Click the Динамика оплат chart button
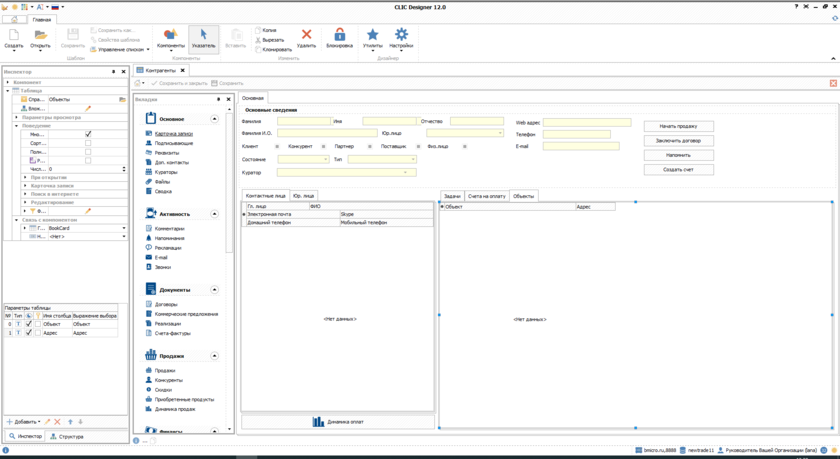Screen dimensions: 840x459 point(338,422)
